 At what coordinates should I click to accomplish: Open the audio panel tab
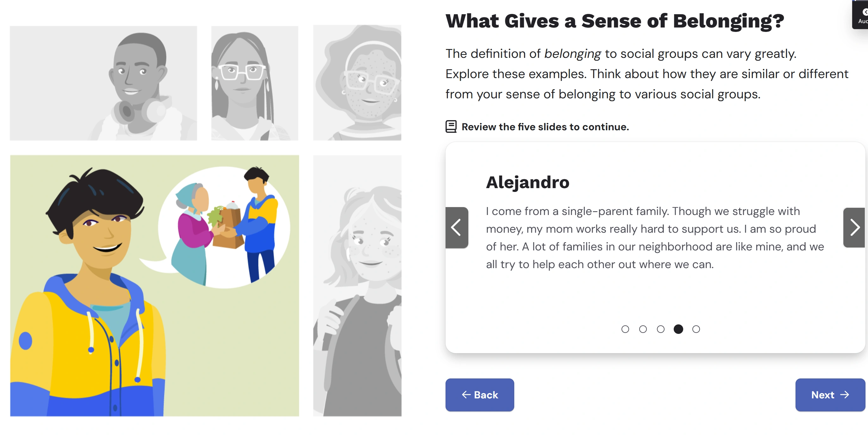[862, 15]
